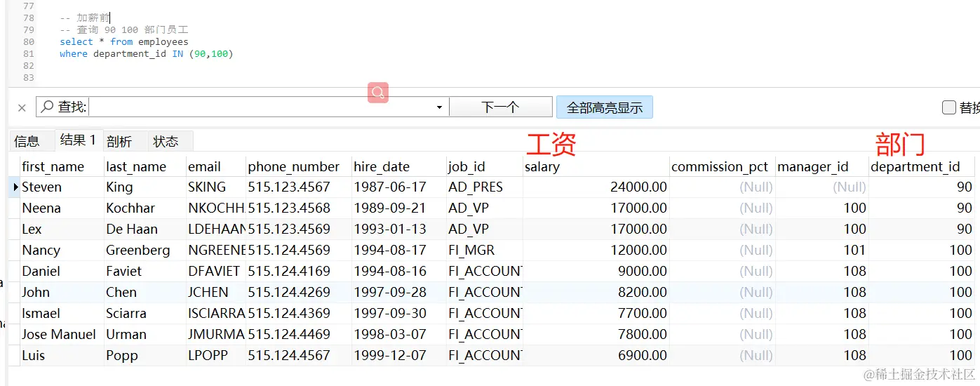
Task: Select the salary cell 7800.00
Action: point(596,334)
